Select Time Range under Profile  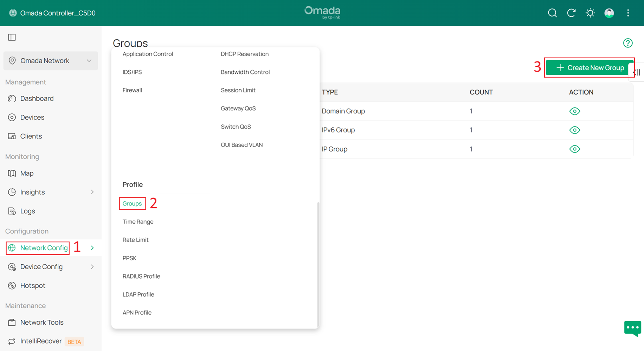point(138,221)
